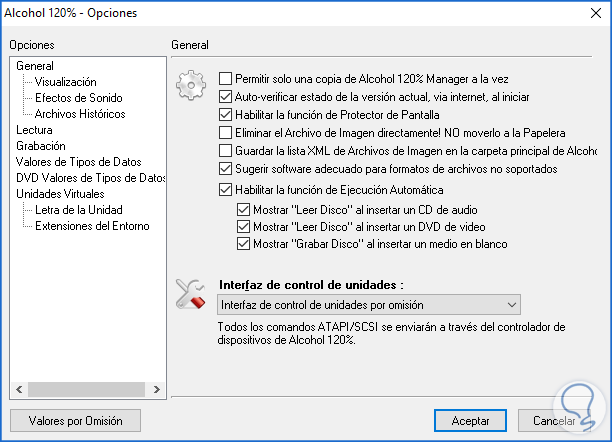Open Letra de la Unidad settings
Screen dimensions: 612x442
click(78, 210)
